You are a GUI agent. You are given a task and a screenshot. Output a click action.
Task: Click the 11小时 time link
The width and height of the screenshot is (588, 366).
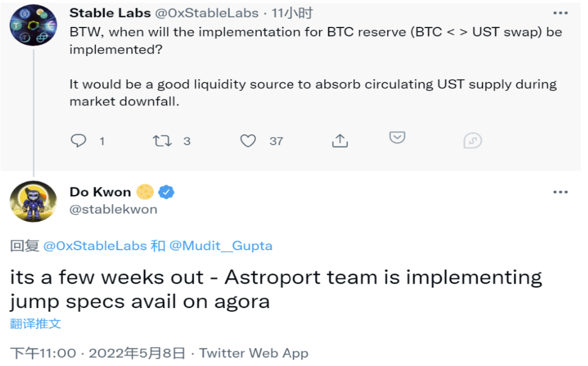(x=292, y=13)
